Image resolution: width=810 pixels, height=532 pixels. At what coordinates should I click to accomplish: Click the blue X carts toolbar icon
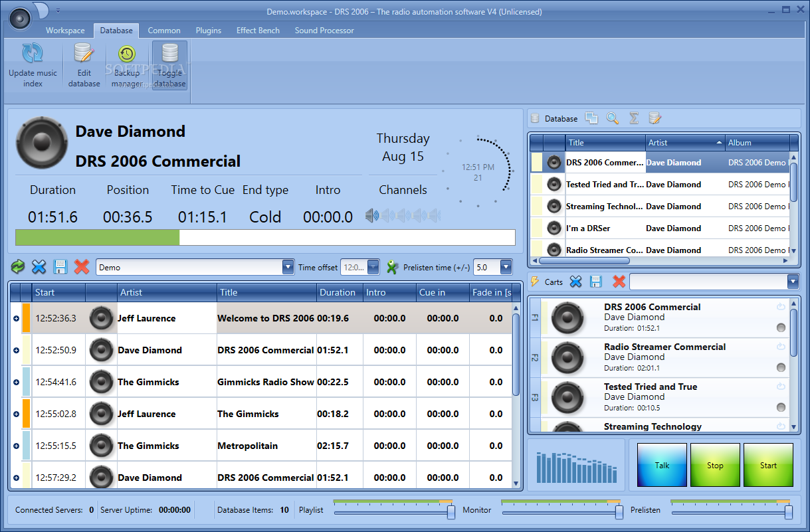575,282
